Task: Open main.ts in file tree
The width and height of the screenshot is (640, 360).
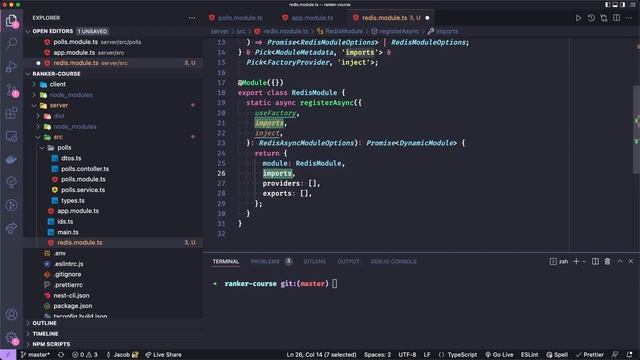Action: [x=68, y=232]
